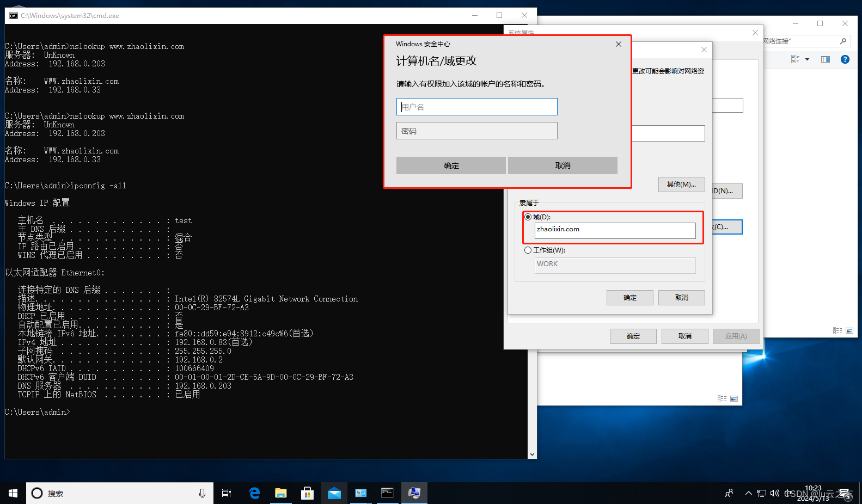
Task: Click the greyed 应用(A) apply button
Action: 736,336
